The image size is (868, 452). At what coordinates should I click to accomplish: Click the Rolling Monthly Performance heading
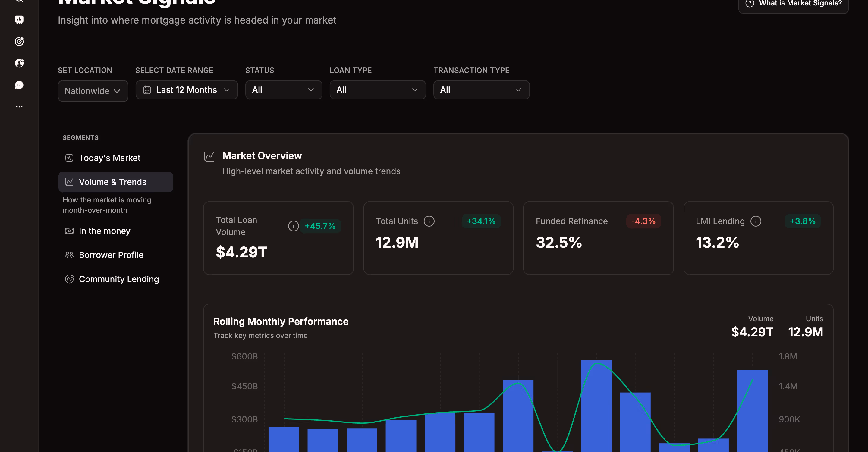tap(281, 321)
